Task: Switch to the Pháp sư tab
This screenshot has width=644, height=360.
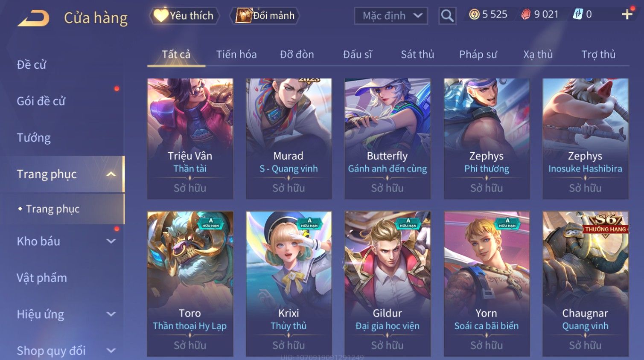Action: (478, 54)
